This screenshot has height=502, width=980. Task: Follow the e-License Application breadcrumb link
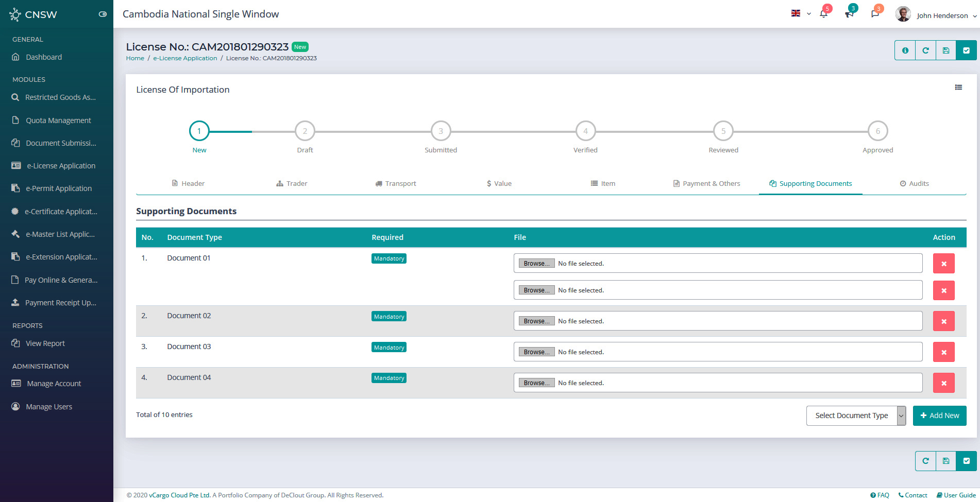pyautogui.click(x=185, y=58)
